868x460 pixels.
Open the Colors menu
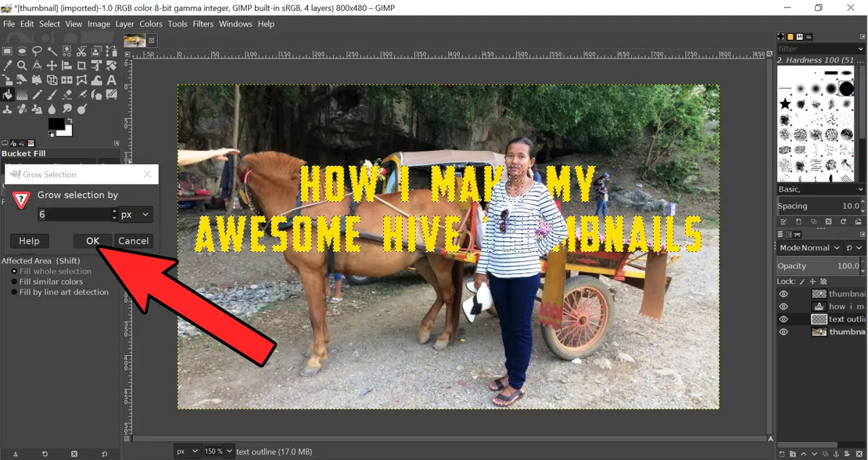[151, 24]
